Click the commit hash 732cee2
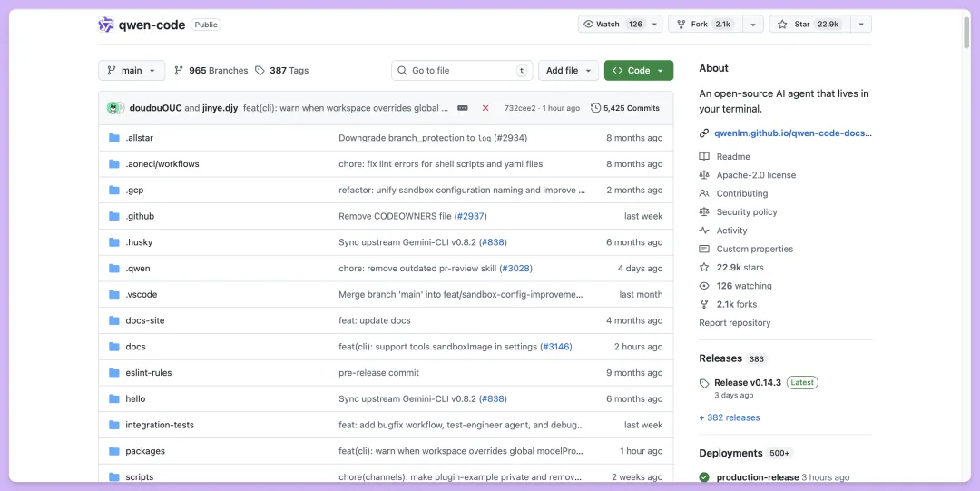Screen dimensions: 980x491 click(520, 108)
